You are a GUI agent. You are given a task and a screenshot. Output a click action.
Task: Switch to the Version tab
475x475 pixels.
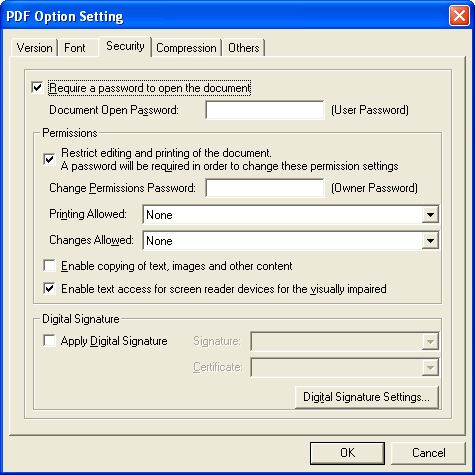(x=34, y=48)
